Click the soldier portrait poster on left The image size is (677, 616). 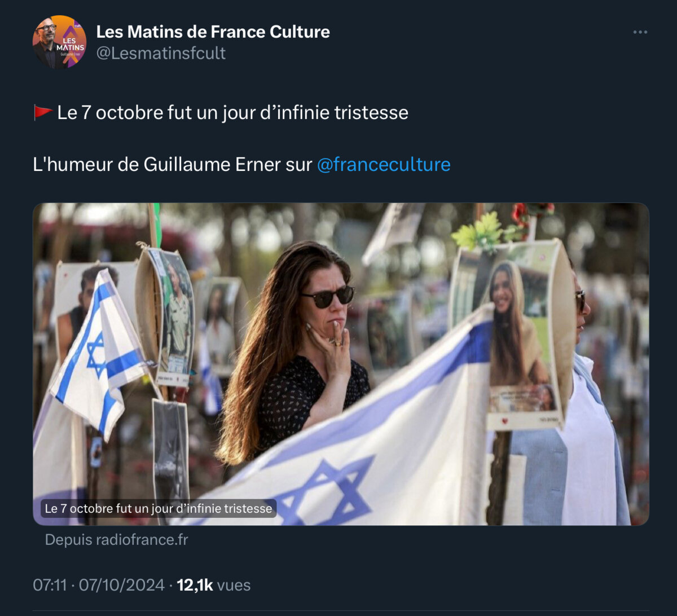click(174, 316)
